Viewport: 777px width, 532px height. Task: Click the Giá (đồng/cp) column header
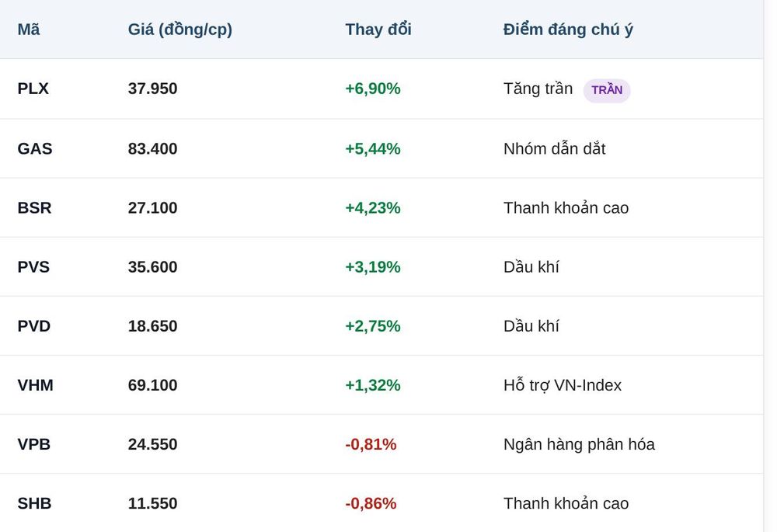(x=180, y=30)
